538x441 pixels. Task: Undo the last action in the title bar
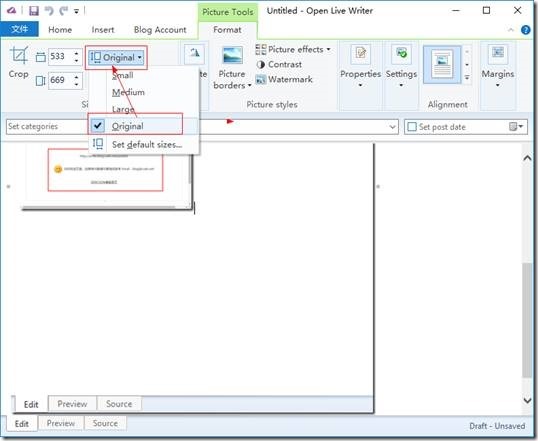(49, 11)
